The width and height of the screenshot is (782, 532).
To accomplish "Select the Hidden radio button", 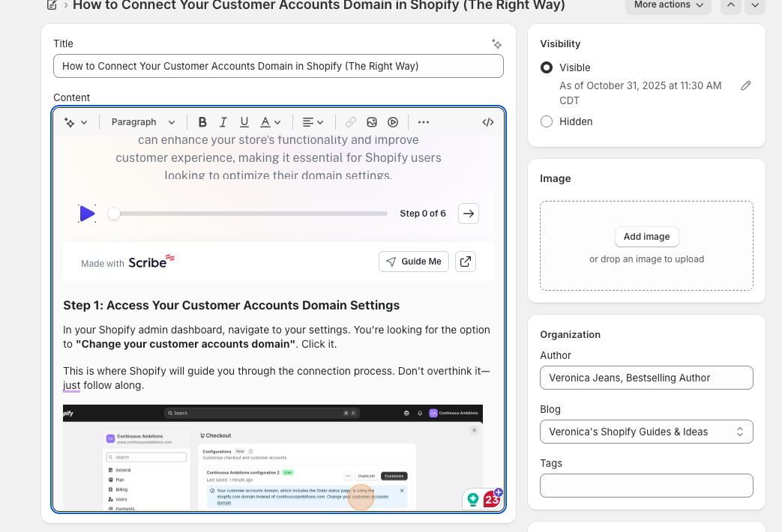I will [547, 121].
